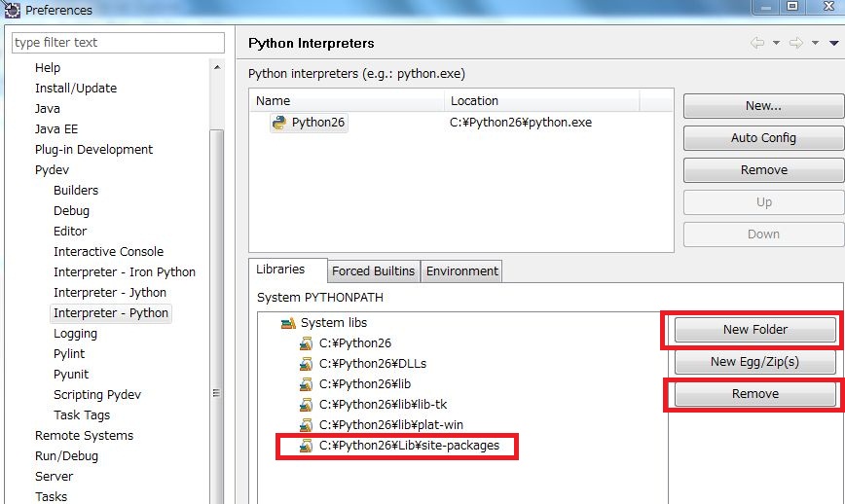Select Plug-in Development category

tap(93, 150)
